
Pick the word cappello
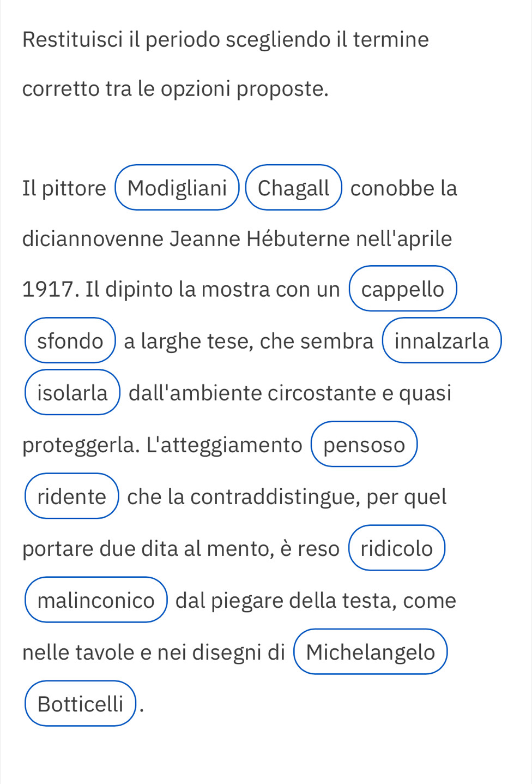[403, 289]
